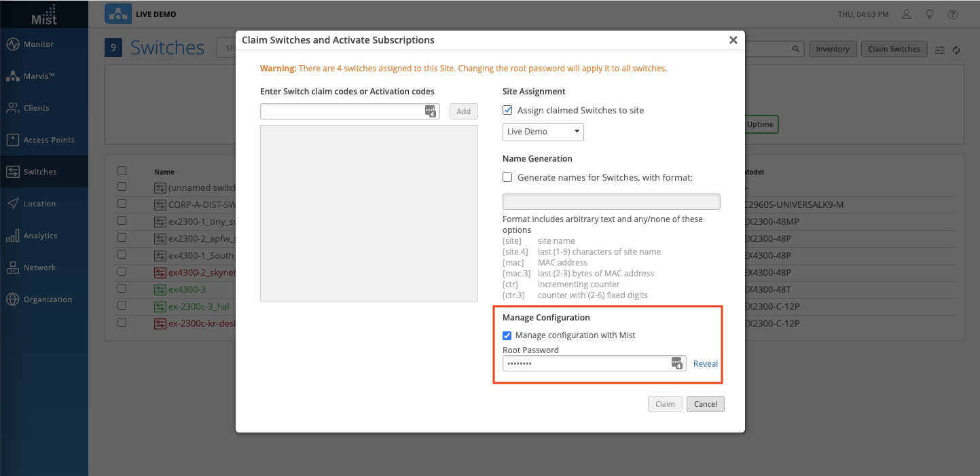Screen dimensions: 980x476
Task: Click the Access Points sidebar icon
Action: point(13,140)
